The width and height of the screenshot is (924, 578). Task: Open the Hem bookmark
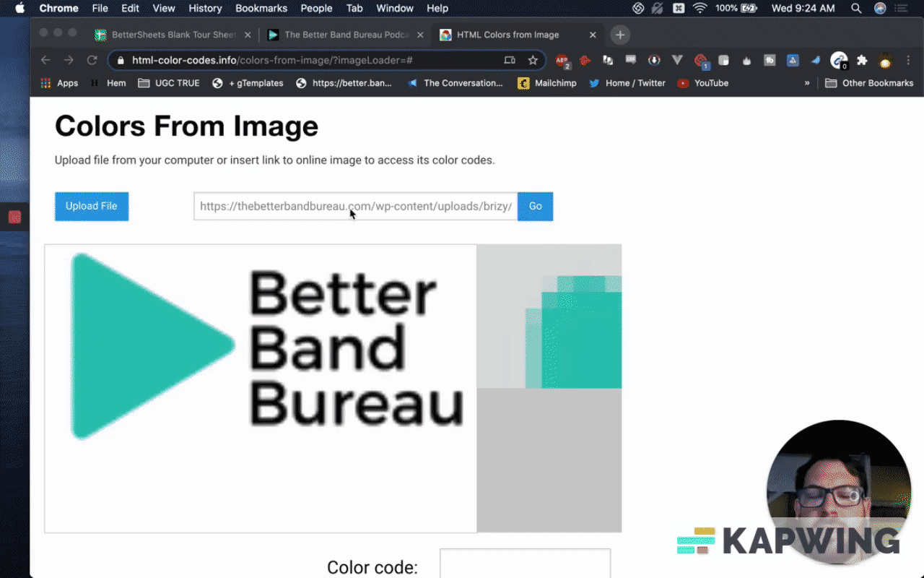108,83
